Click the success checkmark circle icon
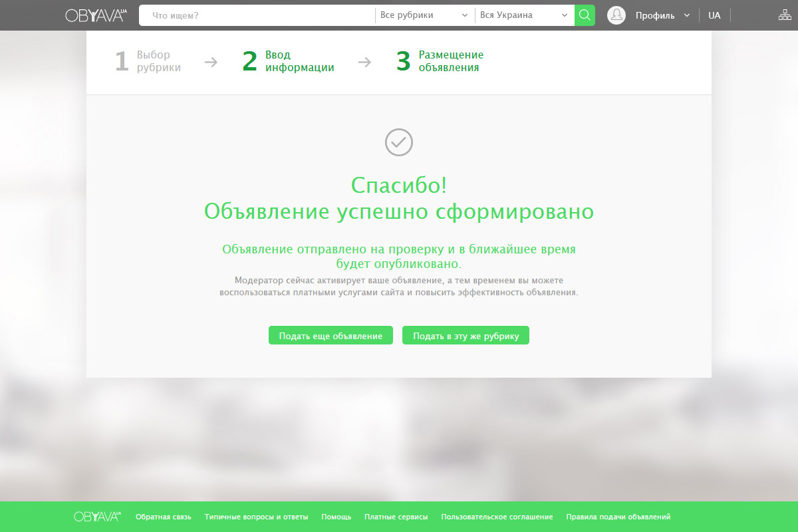This screenshot has width=798, height=532. 399,142
